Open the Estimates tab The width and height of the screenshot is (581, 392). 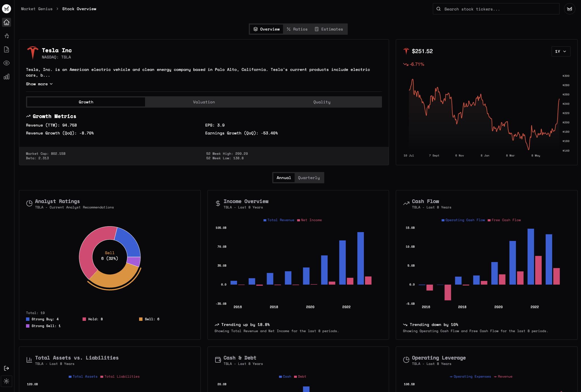click(329, 29)
